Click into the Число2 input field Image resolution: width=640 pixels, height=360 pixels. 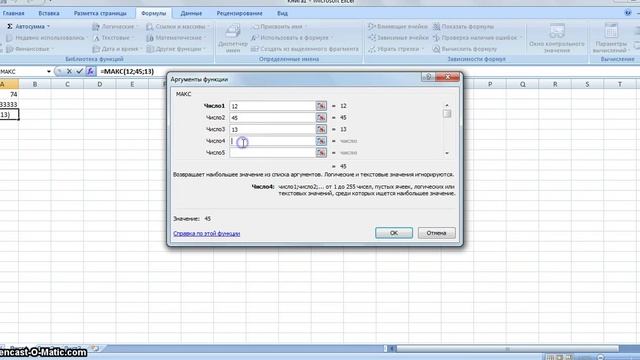click(272, 118)
